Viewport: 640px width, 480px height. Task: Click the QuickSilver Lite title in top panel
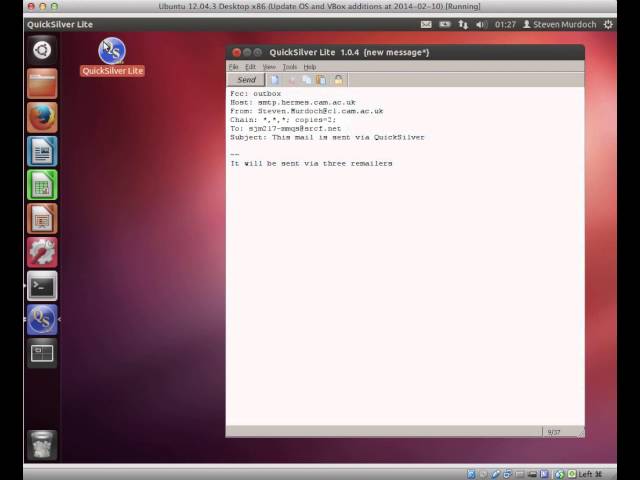[x=60, y=24]
